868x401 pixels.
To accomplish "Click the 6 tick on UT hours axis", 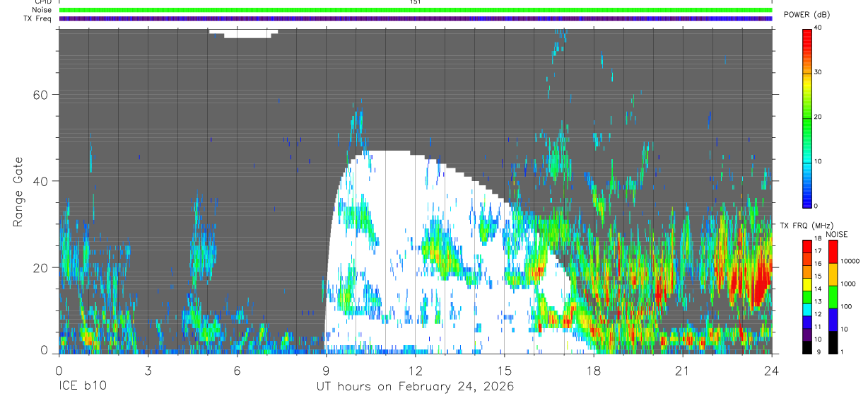I will [x=237, y=371].
